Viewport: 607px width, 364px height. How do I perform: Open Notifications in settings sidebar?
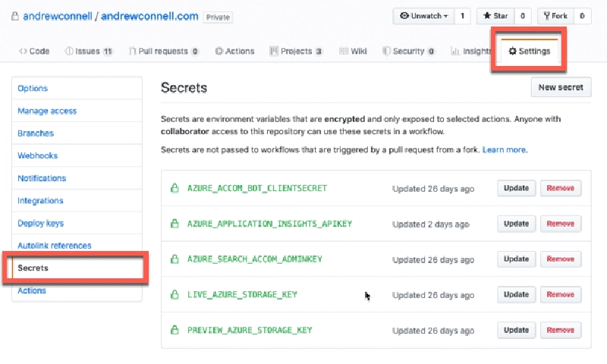point(77,178)
